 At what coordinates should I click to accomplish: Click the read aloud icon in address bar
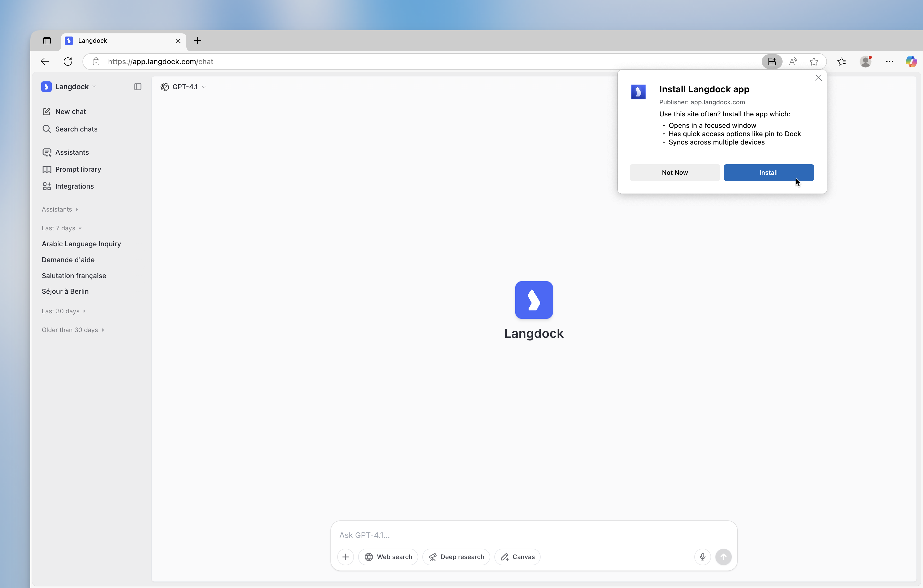793,61
